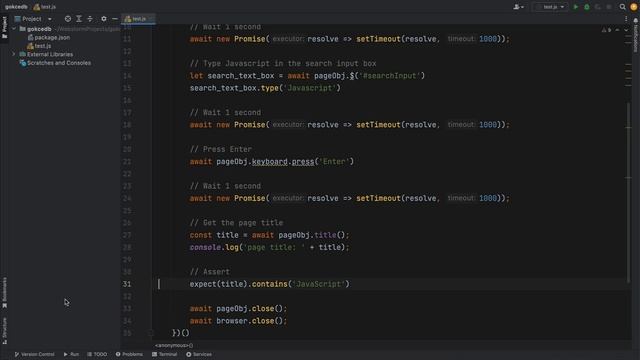Click gokcedb breadcrumb in navigation bar
Screen dimensions: 640x360
(x=16, y=7)
